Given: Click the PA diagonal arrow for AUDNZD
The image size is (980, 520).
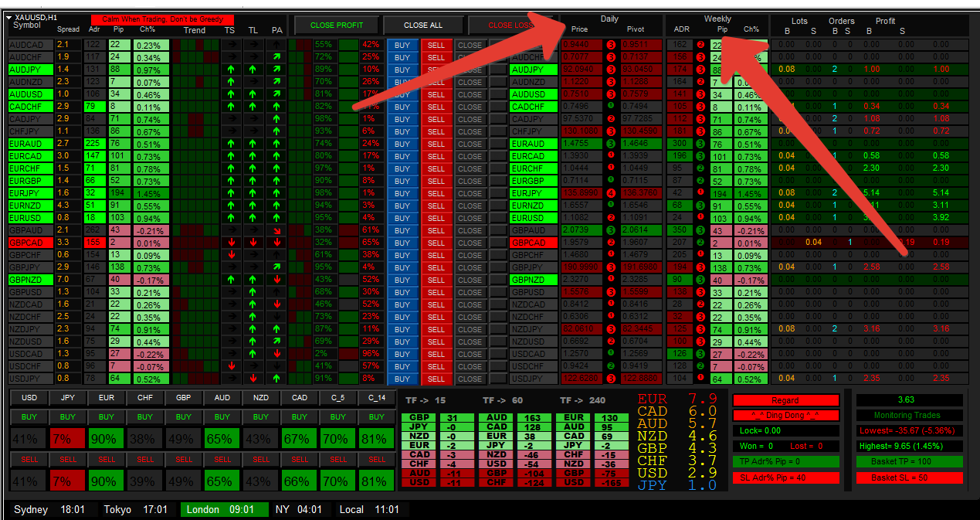Looking at the screenshot, I should [x=276, y=83].
